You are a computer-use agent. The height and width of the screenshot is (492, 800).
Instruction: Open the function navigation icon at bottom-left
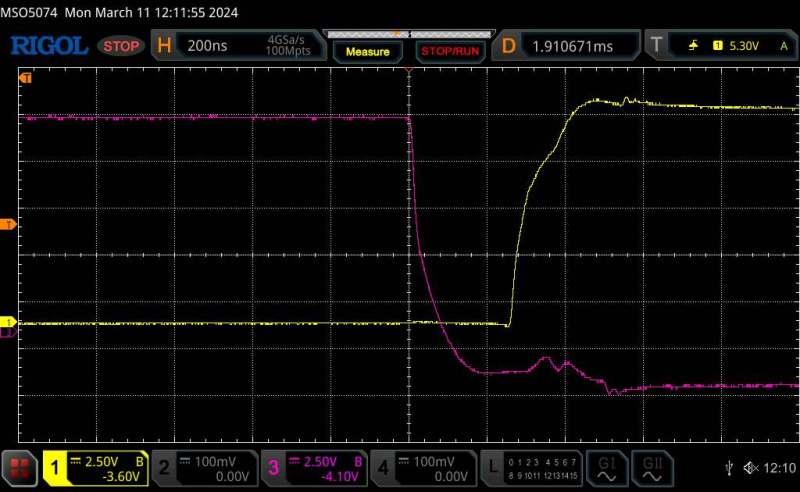coord(19,468)
